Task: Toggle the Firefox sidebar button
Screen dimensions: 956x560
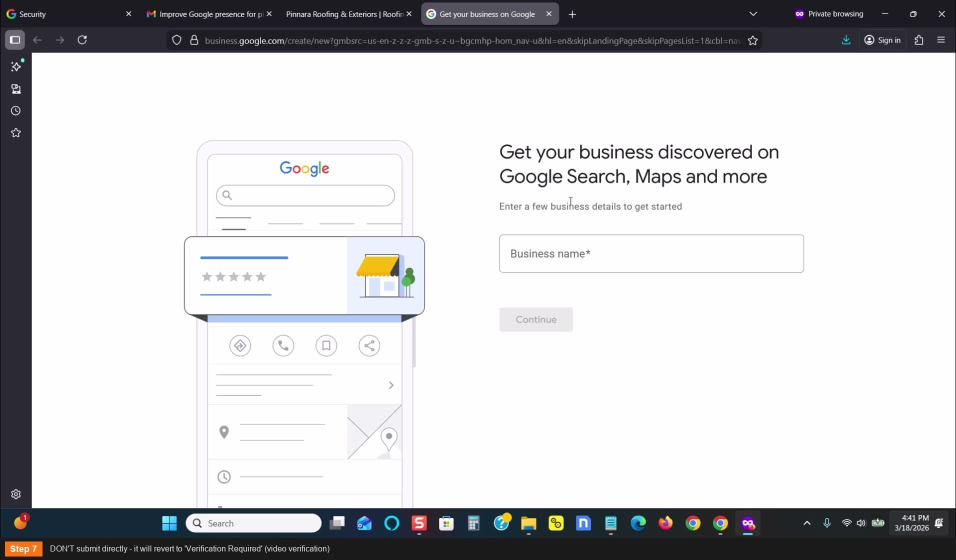Action: point(15,40)
